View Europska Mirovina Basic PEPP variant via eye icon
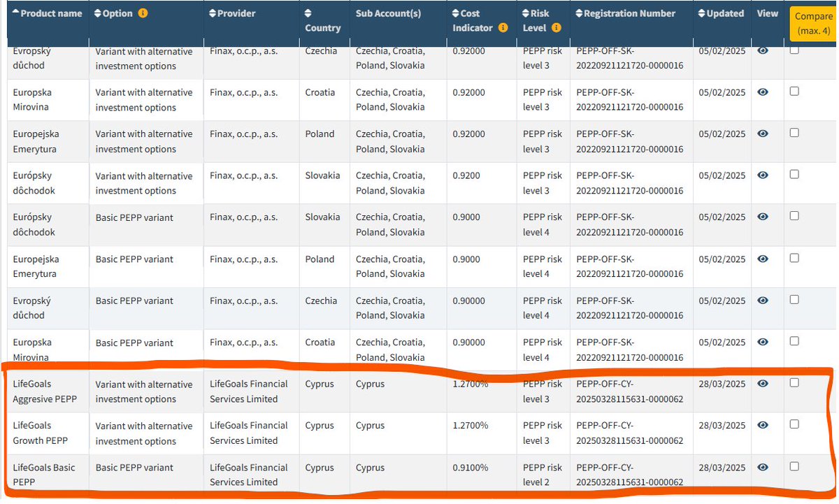This screenshot has height=504, width=839. point(763,342)
